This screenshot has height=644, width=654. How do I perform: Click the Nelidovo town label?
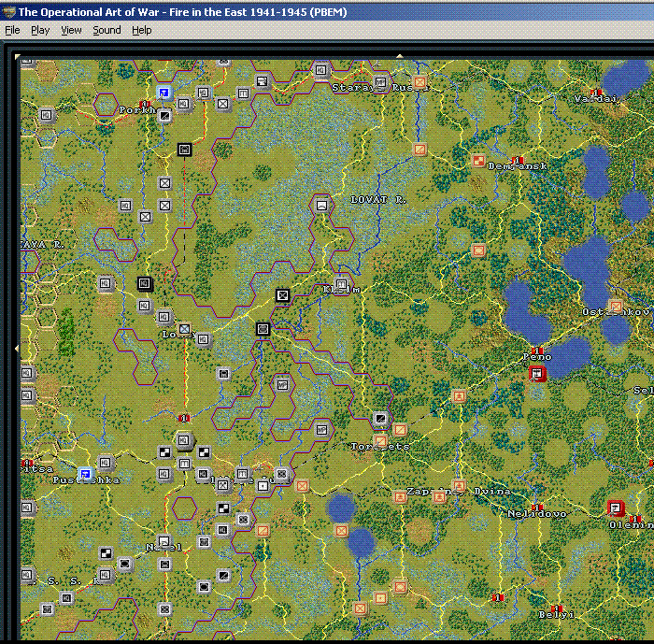point(537,514)
